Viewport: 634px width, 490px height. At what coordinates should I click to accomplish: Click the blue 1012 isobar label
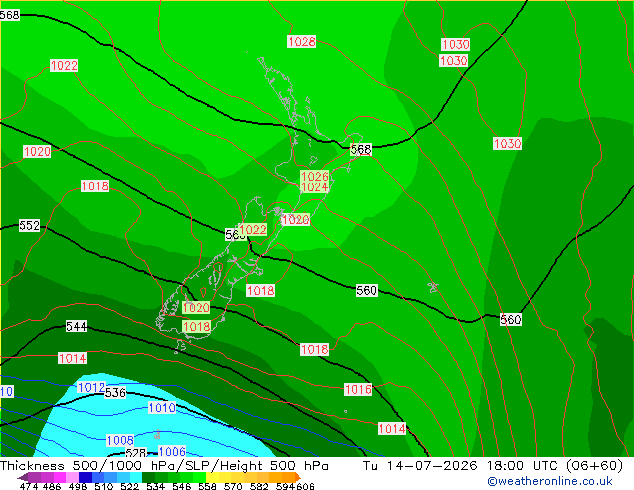point(91,387)
